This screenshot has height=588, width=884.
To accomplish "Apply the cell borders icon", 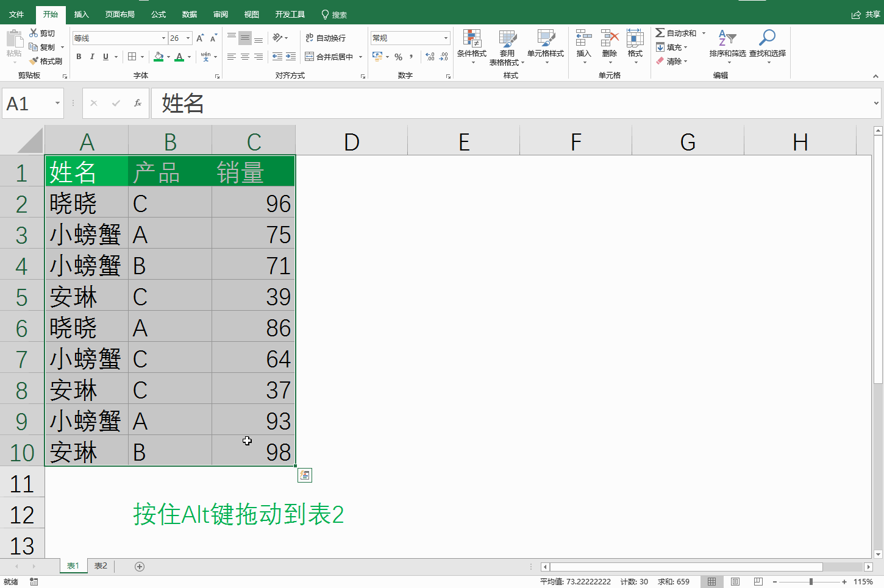I will tap(132, 57).
